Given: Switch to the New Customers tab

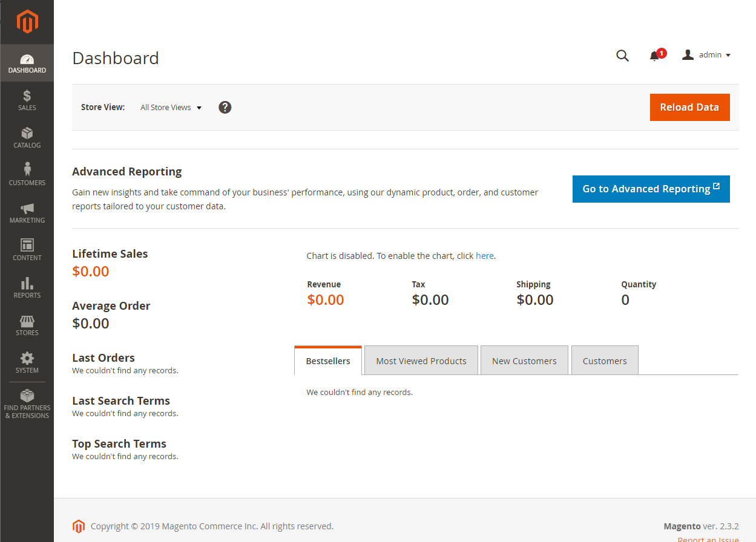Looking at the screenshot, I should point(524,361).
